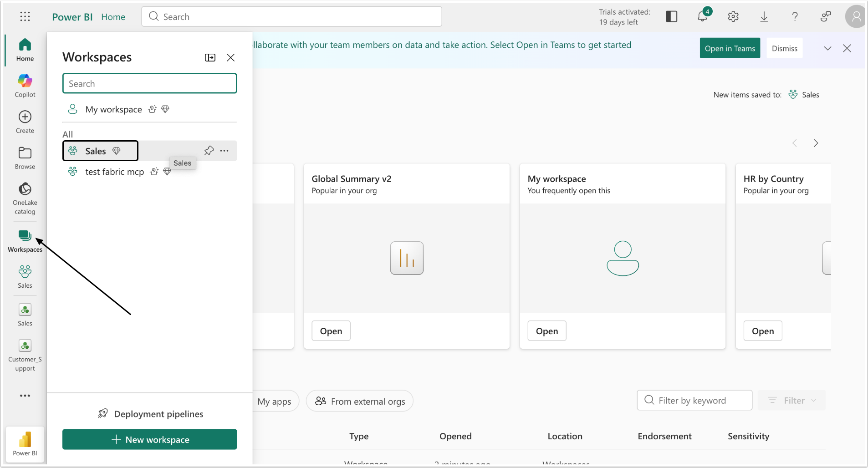Select the My apps tab
Screen dimensions: 868x468
(274, 401)
